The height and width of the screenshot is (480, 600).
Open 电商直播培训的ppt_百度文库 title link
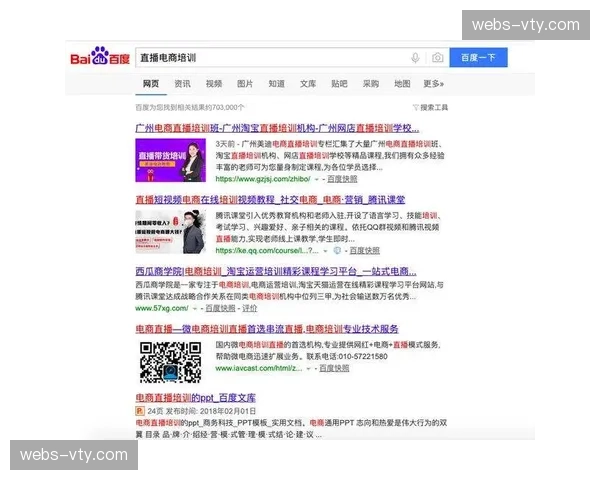pyautogui.click(x=196, y=398)
